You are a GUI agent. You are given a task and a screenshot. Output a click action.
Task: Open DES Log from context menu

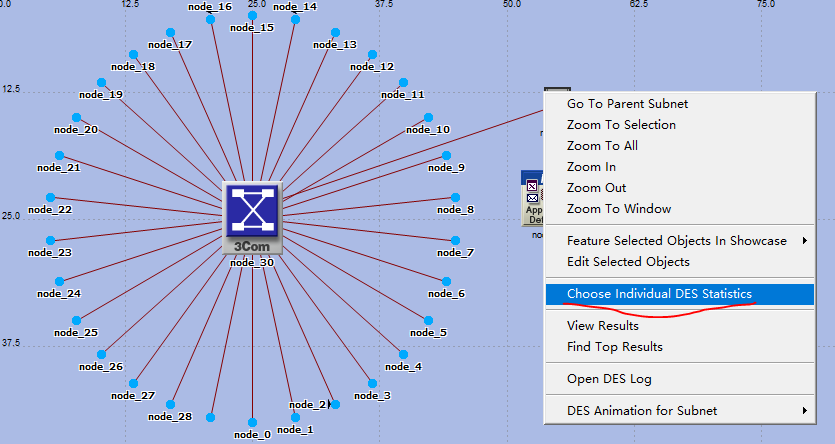click(x=680, y=379)
